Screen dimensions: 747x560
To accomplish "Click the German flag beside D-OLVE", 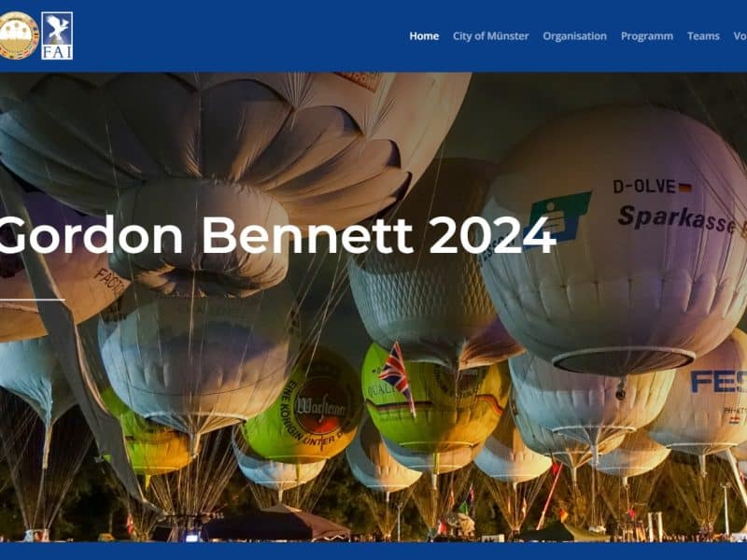I will coord(684,189).
